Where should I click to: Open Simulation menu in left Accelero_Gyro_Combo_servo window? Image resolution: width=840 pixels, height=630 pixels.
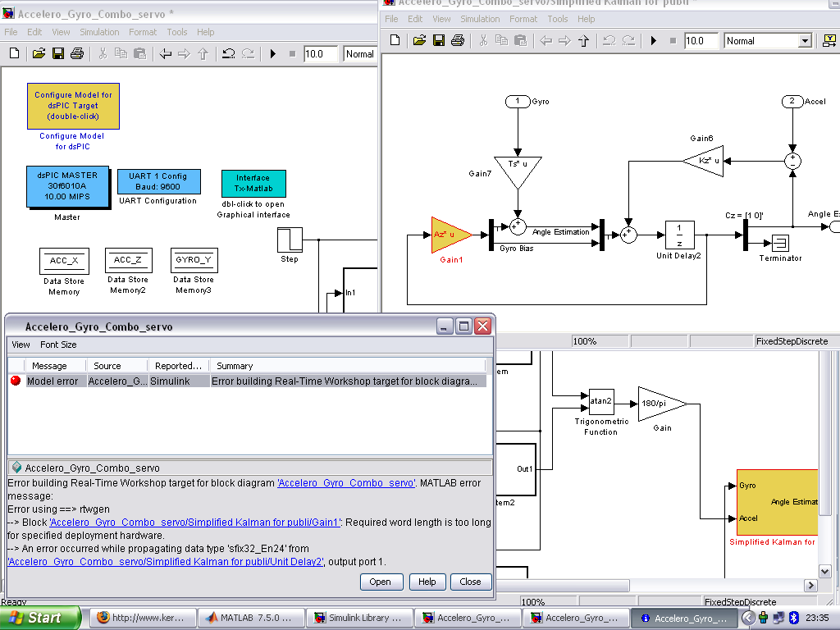(99, 32)
